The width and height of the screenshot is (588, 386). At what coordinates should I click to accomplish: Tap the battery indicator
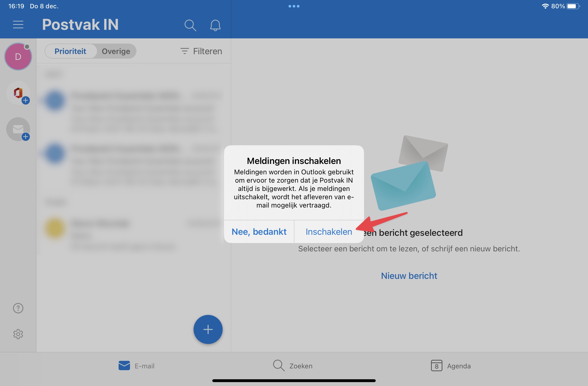(573, 6)
